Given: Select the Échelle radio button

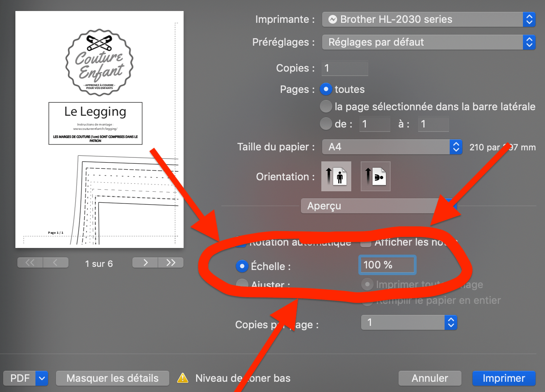Looking at the screenshot, I should click(242, 266).
